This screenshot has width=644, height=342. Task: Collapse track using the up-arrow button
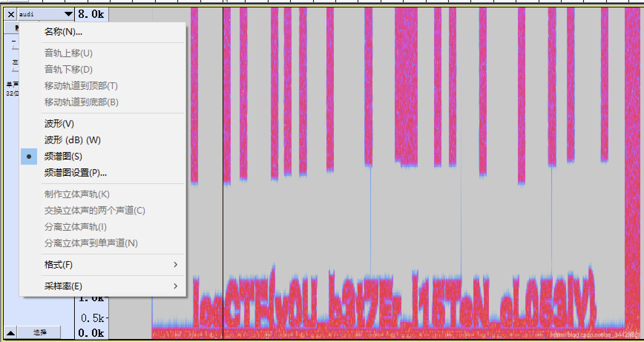(11, 333)
